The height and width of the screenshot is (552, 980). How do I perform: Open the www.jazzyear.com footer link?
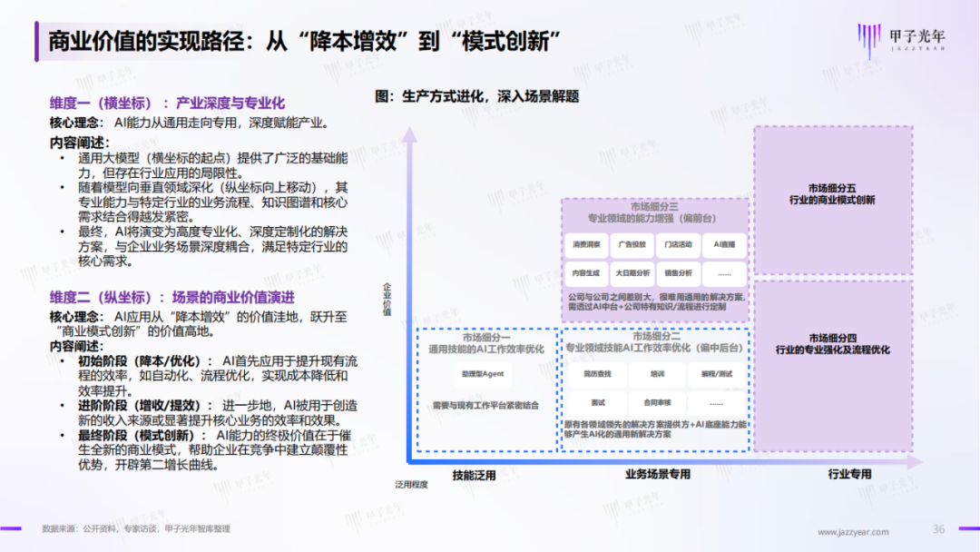853,532
